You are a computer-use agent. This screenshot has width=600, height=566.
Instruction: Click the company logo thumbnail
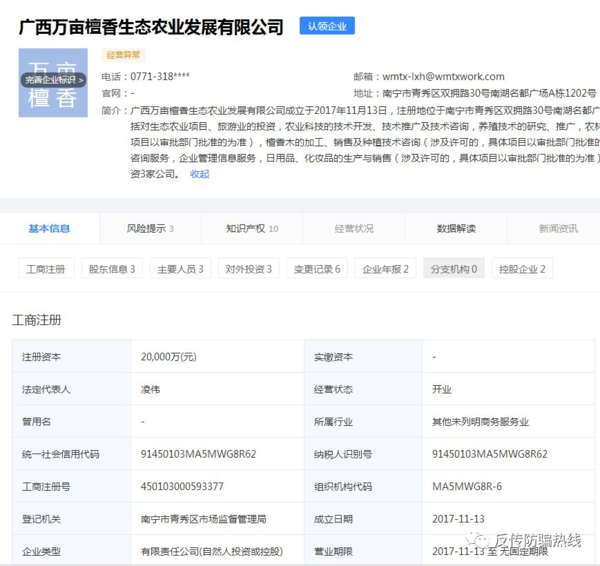point(53,82)
